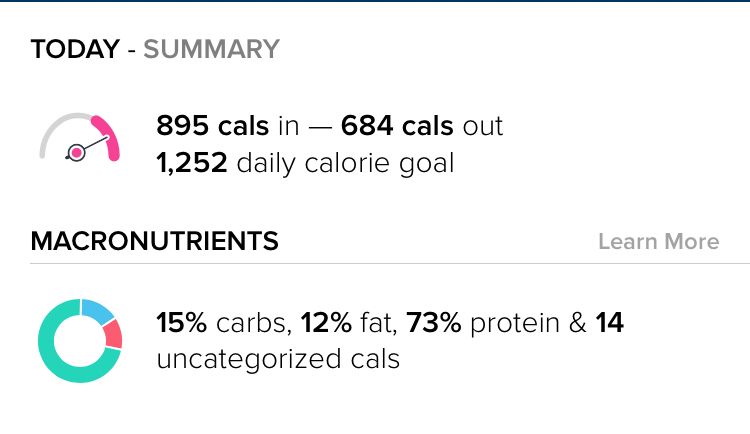Click the 12% fat text
750x434 pixels.
pos(346,323)
